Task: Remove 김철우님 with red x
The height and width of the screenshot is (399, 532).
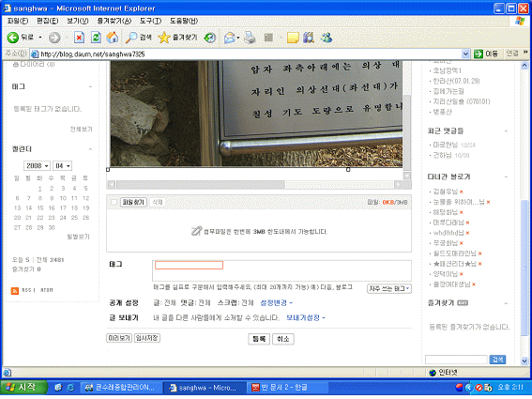Action: [x=462, y=192]
